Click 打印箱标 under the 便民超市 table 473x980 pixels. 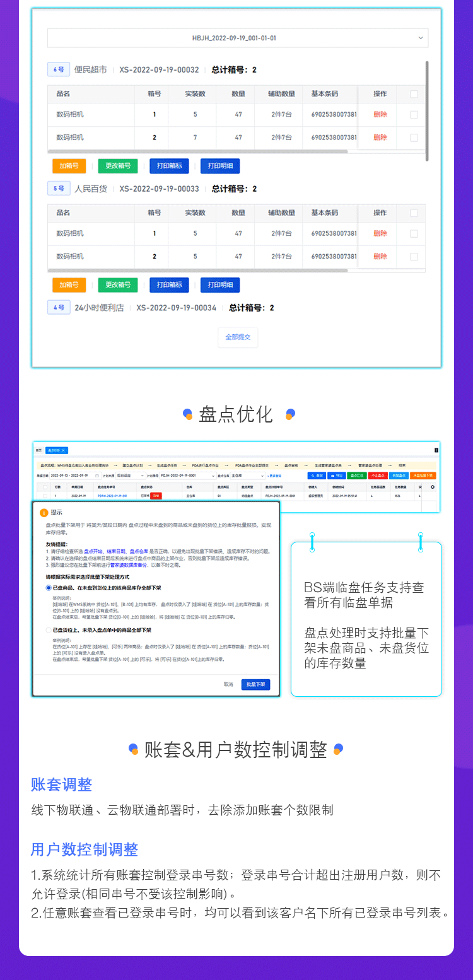169,166
